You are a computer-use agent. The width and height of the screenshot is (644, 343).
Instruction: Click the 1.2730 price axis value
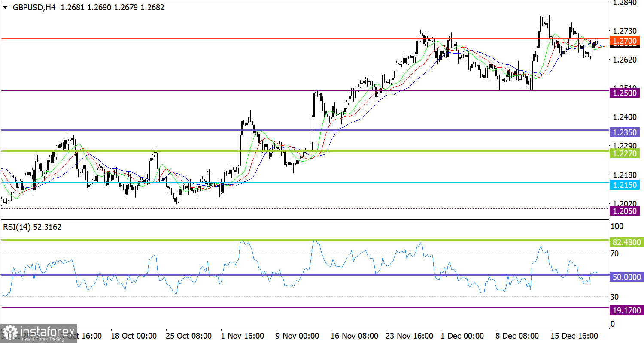(x=624, y=31)
